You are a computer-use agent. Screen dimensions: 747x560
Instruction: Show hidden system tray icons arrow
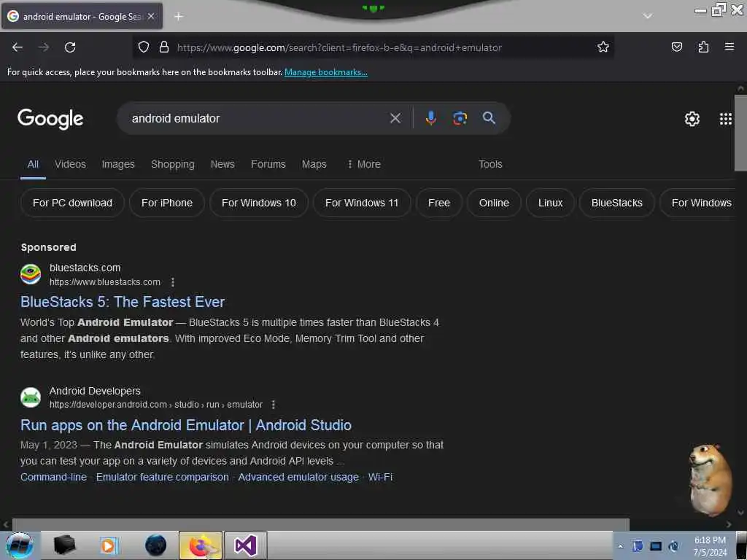(620, 547)
